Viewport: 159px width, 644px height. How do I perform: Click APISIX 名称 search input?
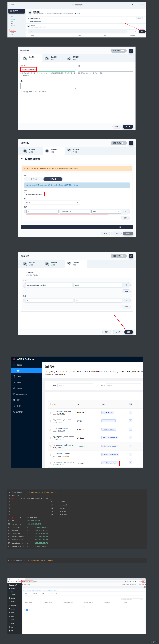click(x=75, y=385)
